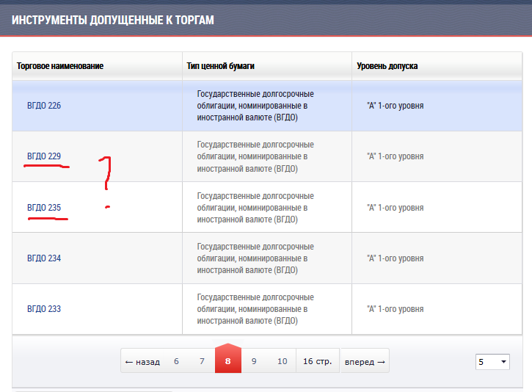Select page 9 in pagination
This screenshot has width=532, height=392.
click(254, 361)
